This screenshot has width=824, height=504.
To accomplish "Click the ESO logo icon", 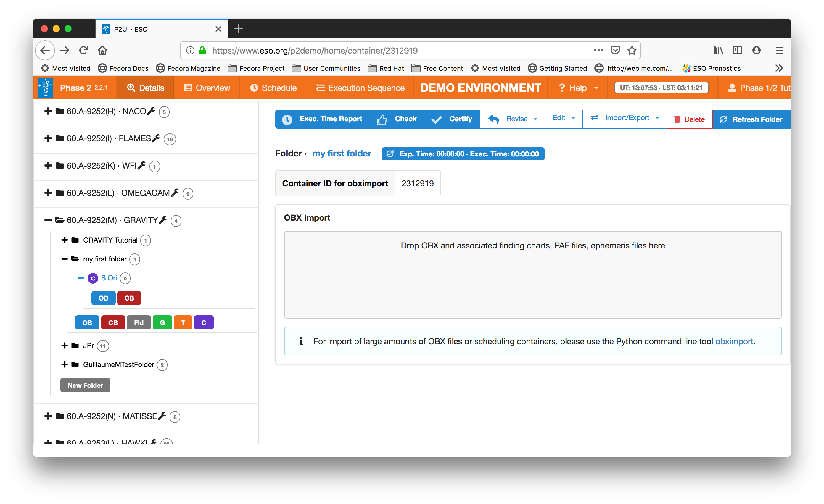I will coord(45,88).
